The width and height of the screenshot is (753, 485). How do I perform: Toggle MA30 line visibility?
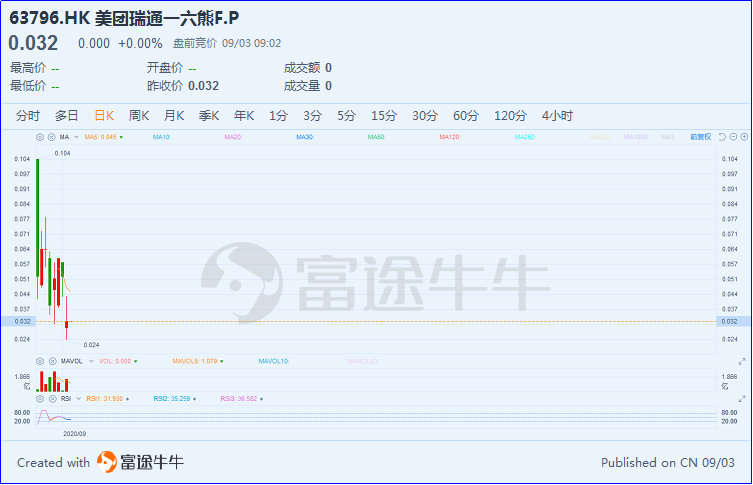point(304,137)
